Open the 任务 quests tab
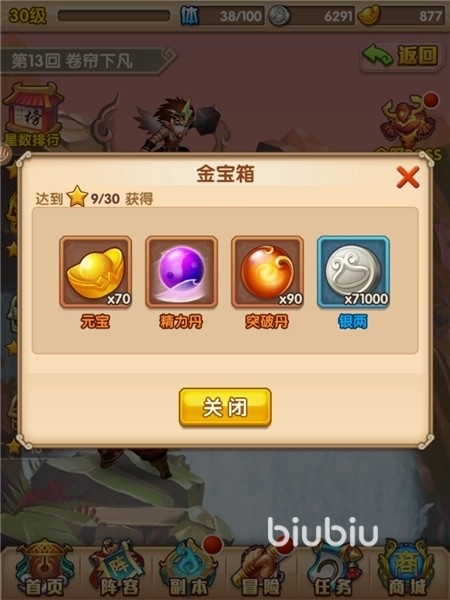 [x=333, y=569]
